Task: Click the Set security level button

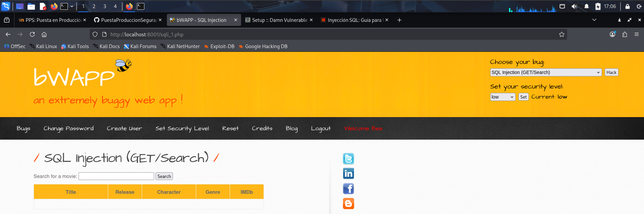Action: (x=523, y=97)
